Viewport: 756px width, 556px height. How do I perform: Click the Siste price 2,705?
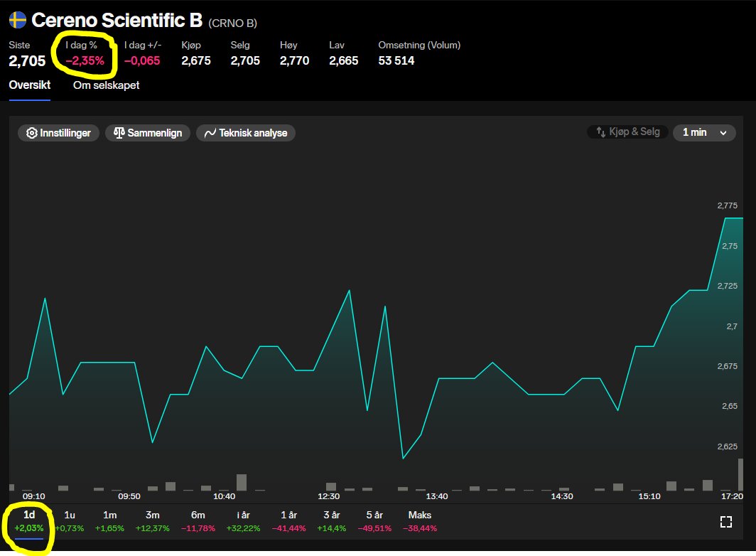pyautogui.click(x=27, y=61)
